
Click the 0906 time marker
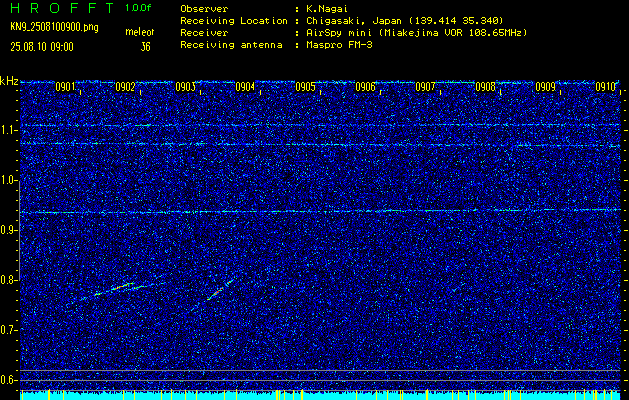[365, 87]
